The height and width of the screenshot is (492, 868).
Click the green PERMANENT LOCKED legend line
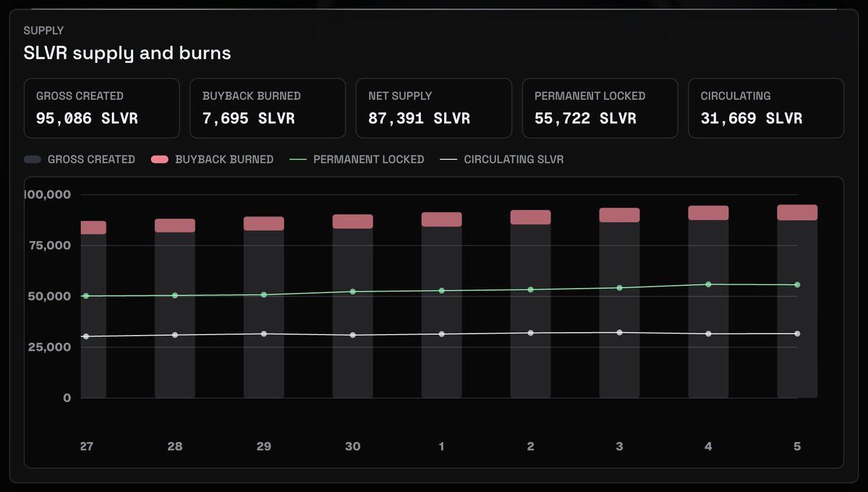tap(298, 159)
